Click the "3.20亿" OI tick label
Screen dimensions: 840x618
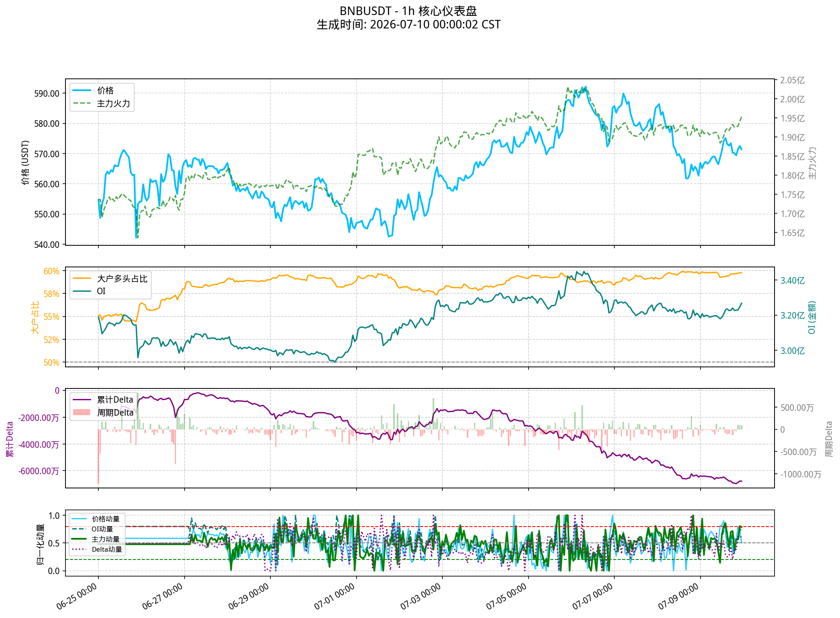792,316
